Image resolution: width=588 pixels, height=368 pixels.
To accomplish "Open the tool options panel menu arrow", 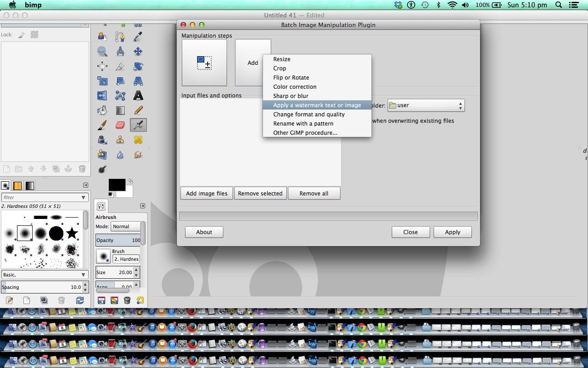I will point(142,206).
